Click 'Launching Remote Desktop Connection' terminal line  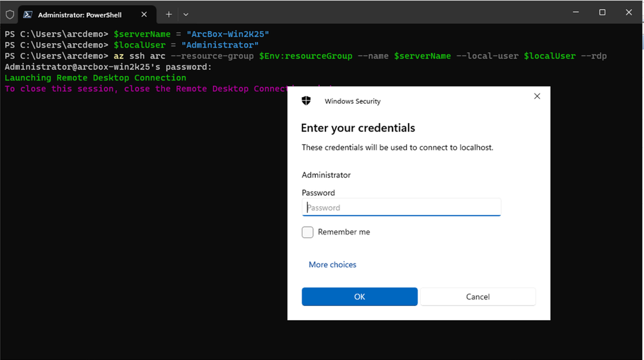coord(95,77)
